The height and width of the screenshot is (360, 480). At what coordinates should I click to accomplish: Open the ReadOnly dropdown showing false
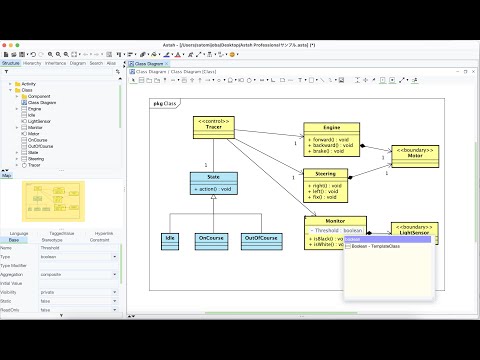click(x=114, y=310)
